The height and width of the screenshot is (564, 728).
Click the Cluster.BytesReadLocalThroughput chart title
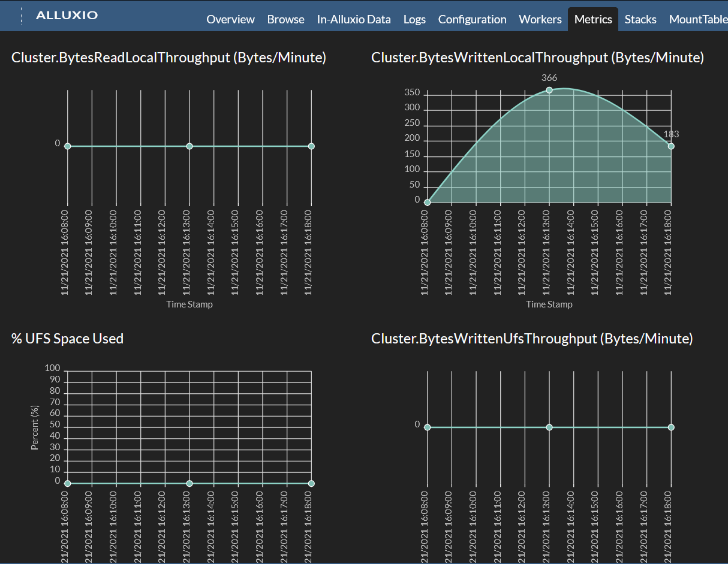(169, 58)
